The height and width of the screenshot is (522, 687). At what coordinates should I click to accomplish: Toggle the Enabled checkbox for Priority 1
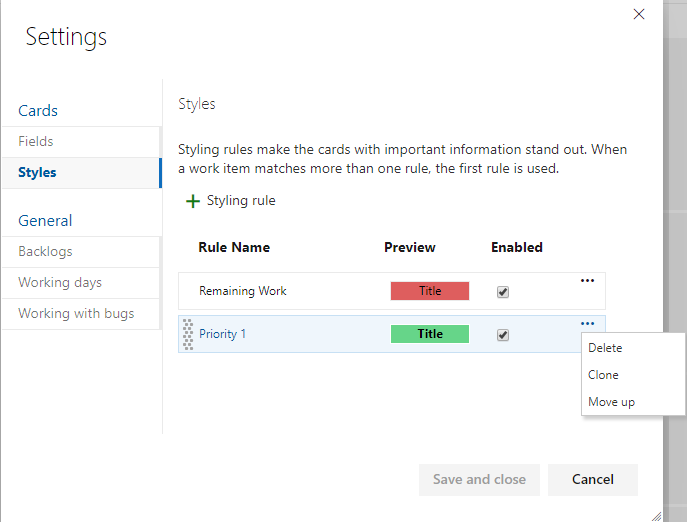pyautogui.click(x=503, y=335)
